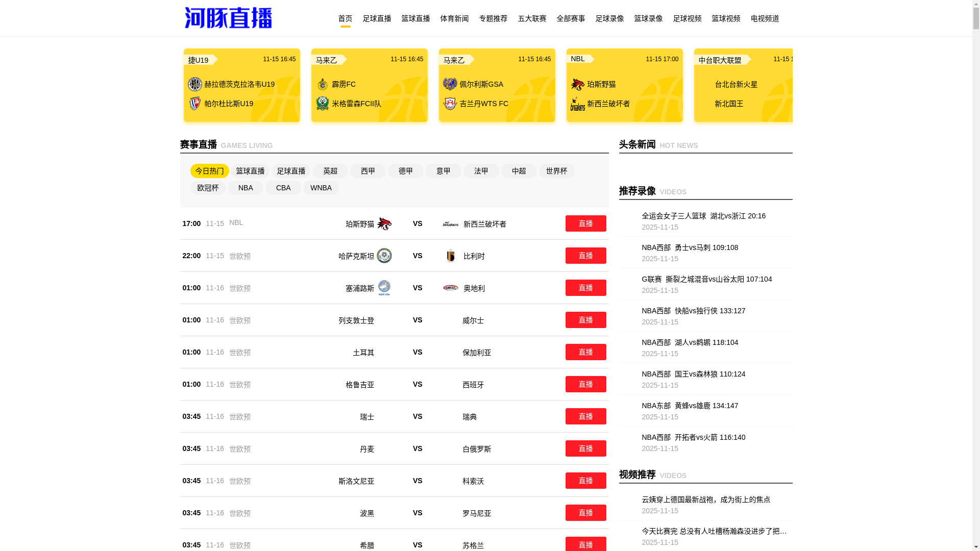
Task: Click the 佩尔利斯GSA team crest
Action: coord(450,84)
